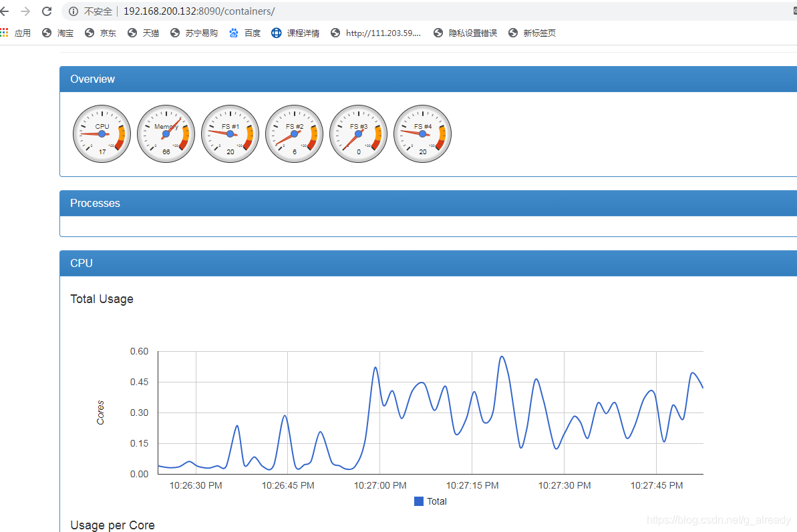Click the FS #4 gauge dial
The height and width of the screenshot is (532, 797).
pyautogui.click(x=422, y=134)
